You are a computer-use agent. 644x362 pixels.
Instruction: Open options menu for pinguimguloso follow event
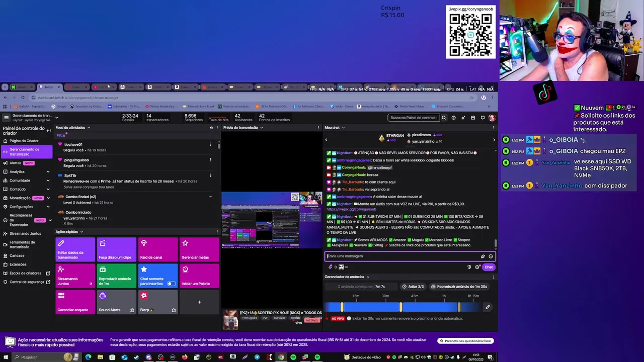(210, 160)
